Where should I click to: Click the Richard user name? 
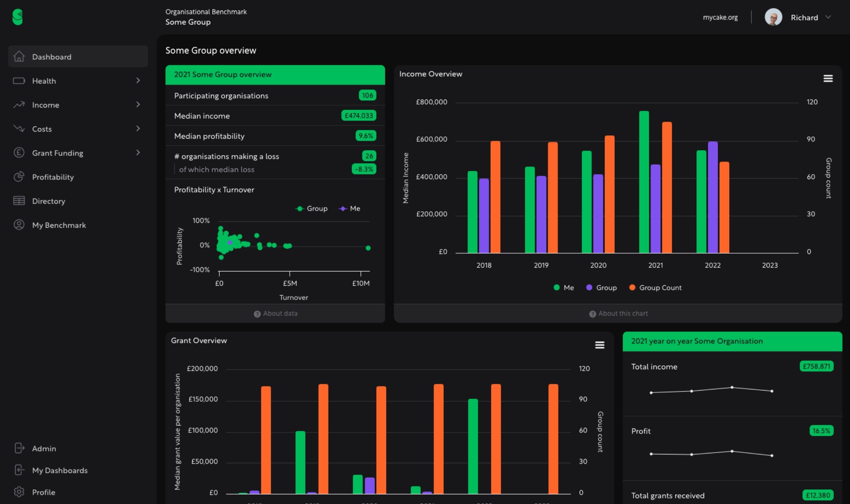[x=804, y=17]
